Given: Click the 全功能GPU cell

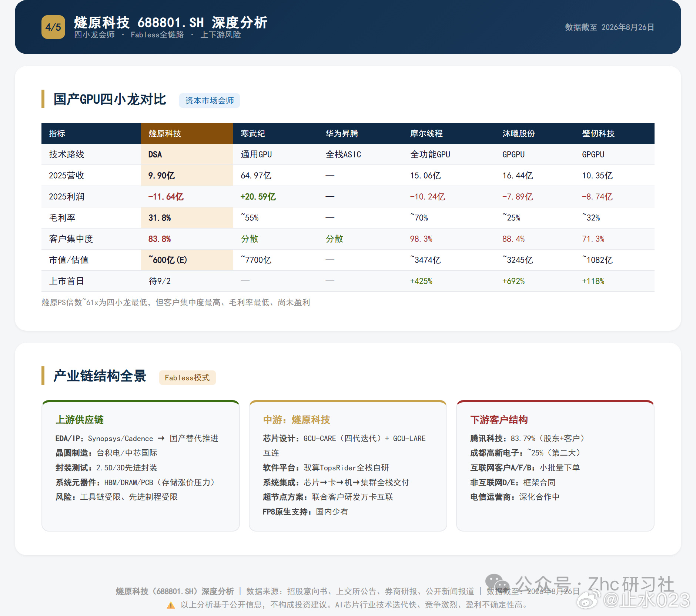Looking at the screenshot, I should 430,154.
